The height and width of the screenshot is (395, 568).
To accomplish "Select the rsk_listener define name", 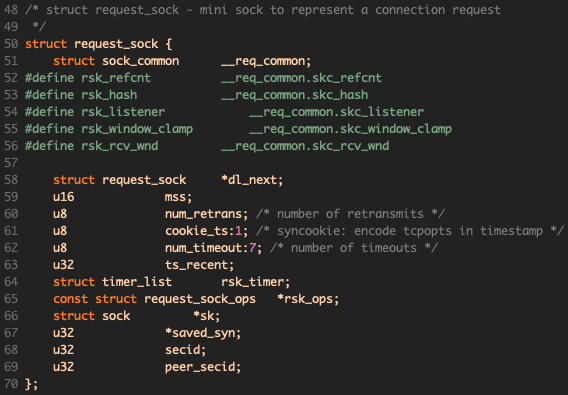I will pyautogui.click(x=123, y=112).
